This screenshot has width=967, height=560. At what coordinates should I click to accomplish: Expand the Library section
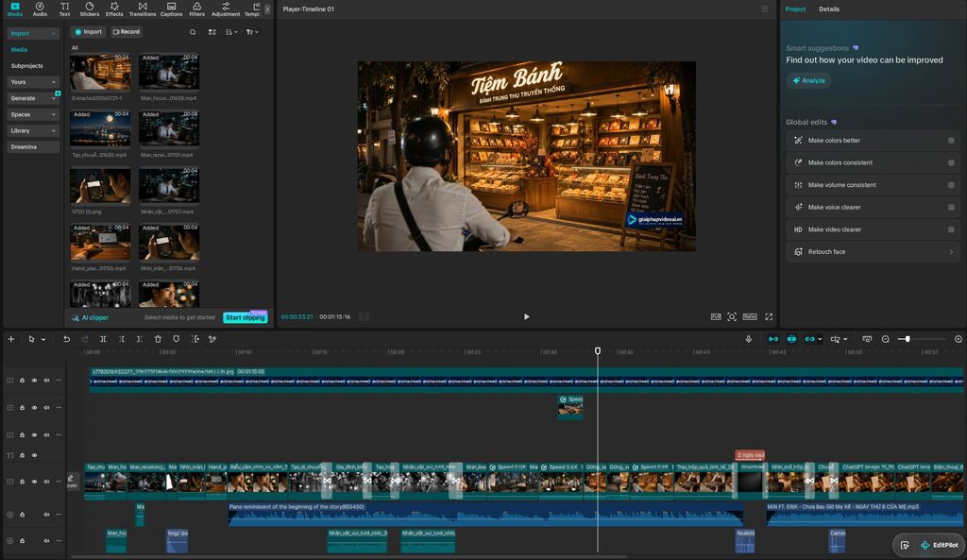tap(33, 130)
